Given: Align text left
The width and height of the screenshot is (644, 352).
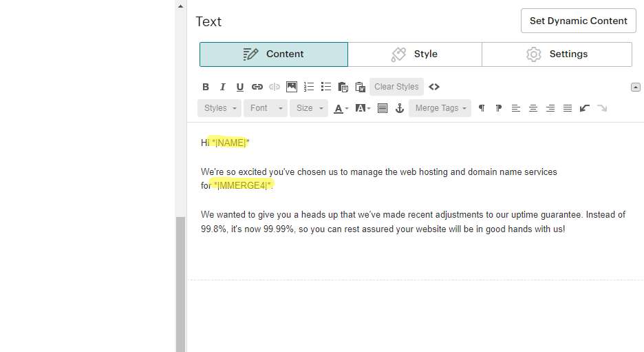Looking at the screenshot, I should 516,108.
